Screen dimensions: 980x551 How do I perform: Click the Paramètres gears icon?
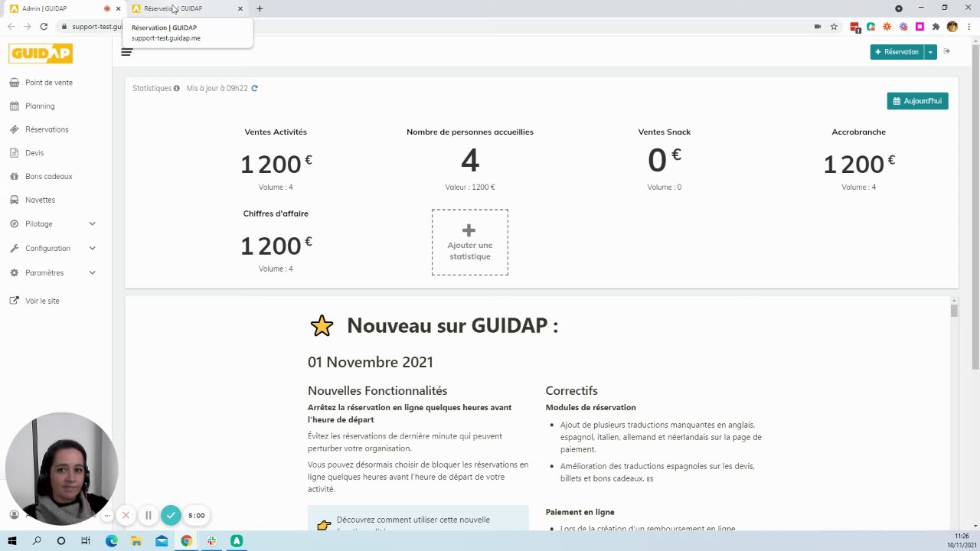tap(14, 272)
